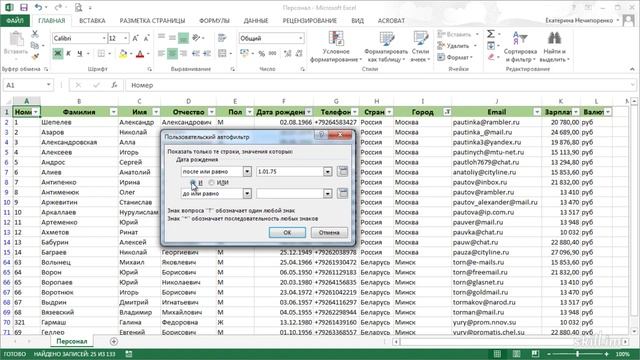Click the formula bar showing Номер
The height and width of the screenshot is (360, 640).
[380, 85]
